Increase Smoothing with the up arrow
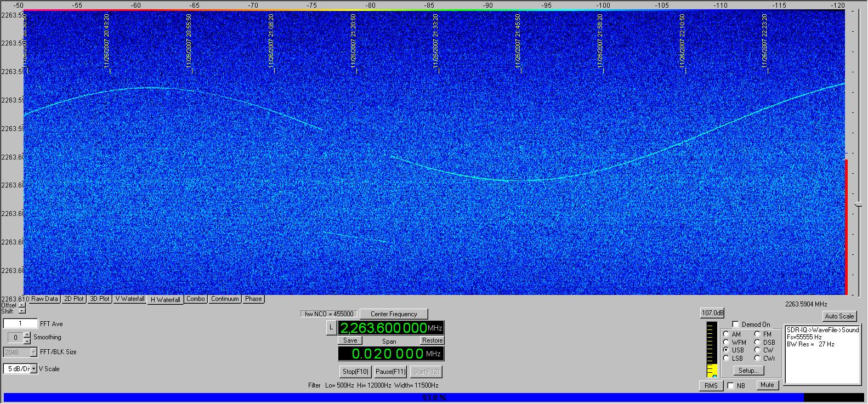Viewport: 868px width, 404px height. pyautogui.click(x=27, y=334)
